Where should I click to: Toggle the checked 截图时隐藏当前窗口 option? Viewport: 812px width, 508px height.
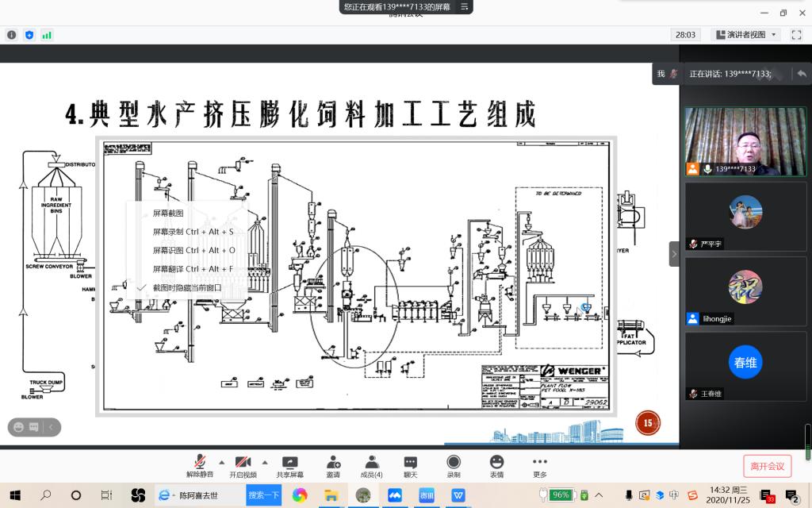tap(187, 287)
